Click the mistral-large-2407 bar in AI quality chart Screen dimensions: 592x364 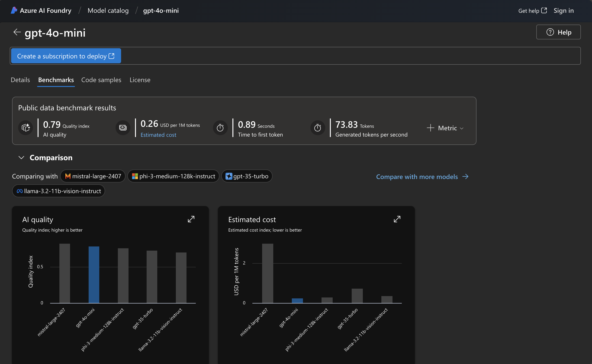coord(64,273)
